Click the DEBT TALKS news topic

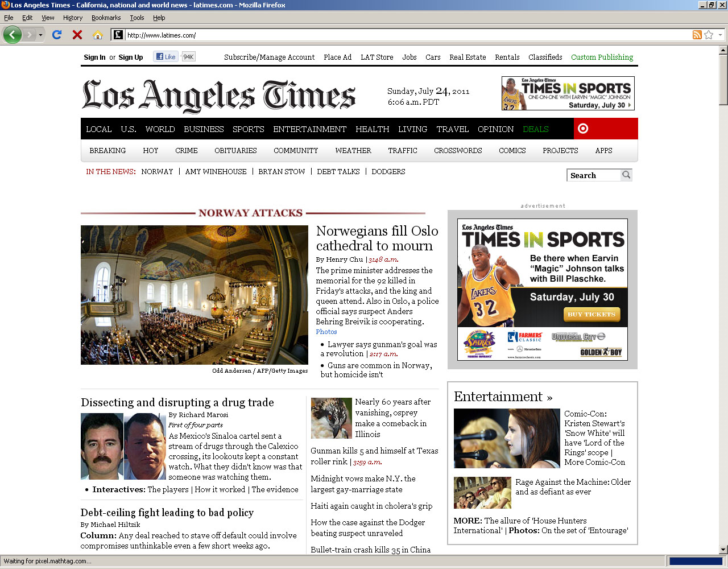pos(338,171)
